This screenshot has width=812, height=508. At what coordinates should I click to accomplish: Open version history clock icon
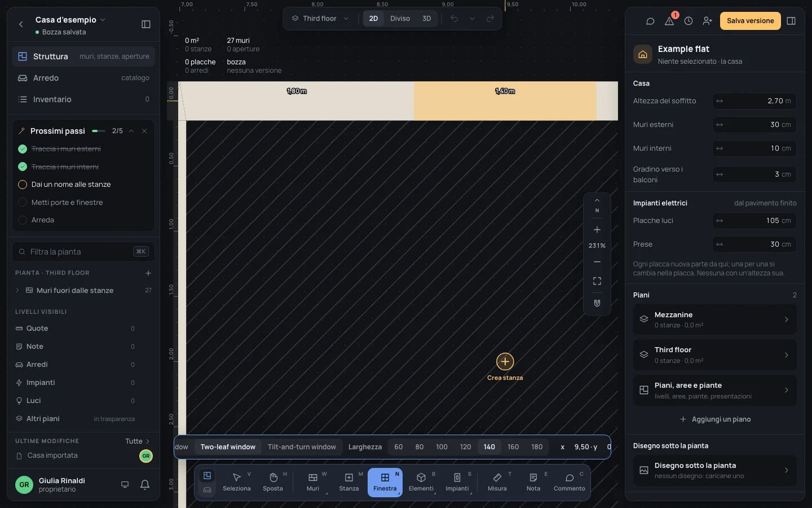point(689,21)
